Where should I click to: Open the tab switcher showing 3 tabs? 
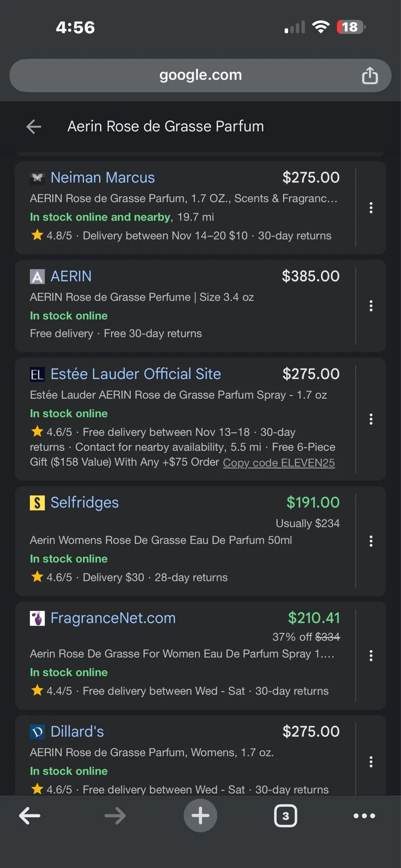(x=286, y=816)
